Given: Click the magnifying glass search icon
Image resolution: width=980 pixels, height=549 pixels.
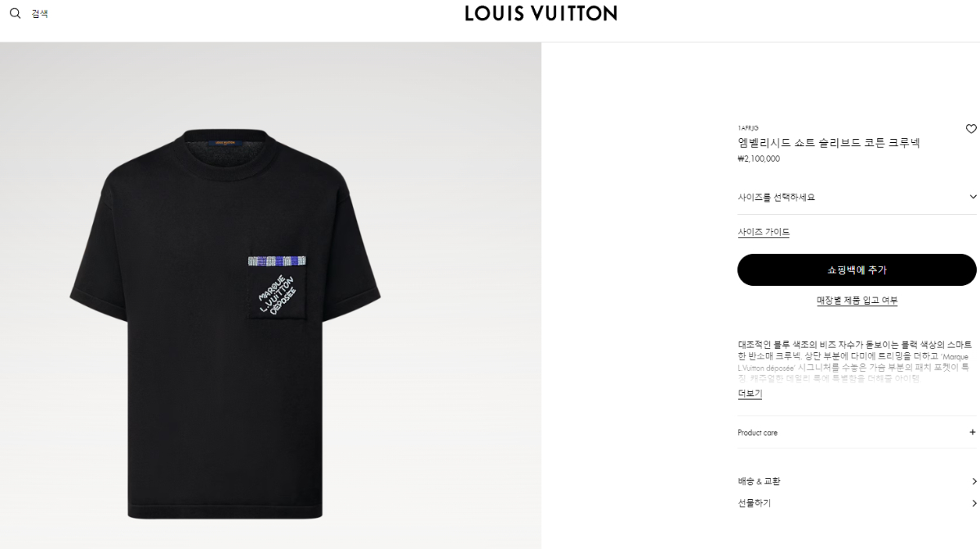Looking at the screenshot, I should point(15,13).
